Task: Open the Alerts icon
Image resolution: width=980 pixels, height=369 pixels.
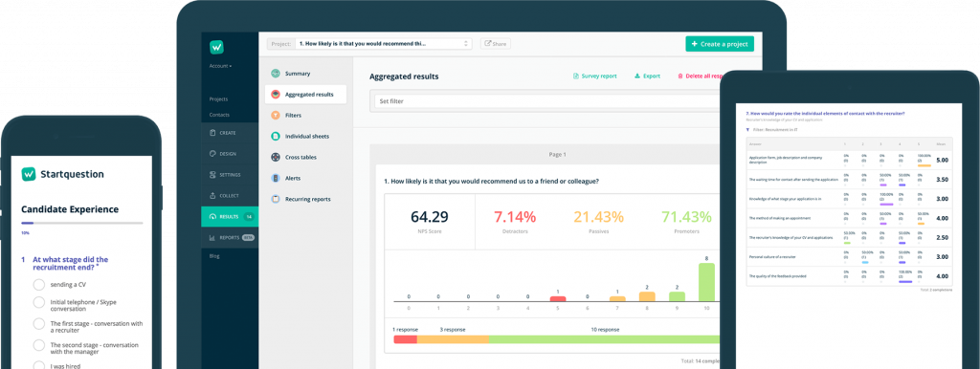Action: coord(275,178)
